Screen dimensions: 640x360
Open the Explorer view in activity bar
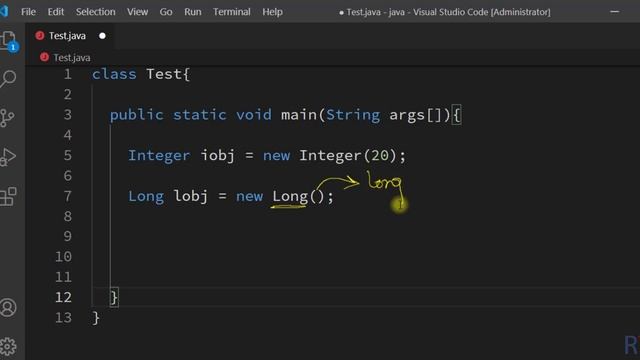8,41
